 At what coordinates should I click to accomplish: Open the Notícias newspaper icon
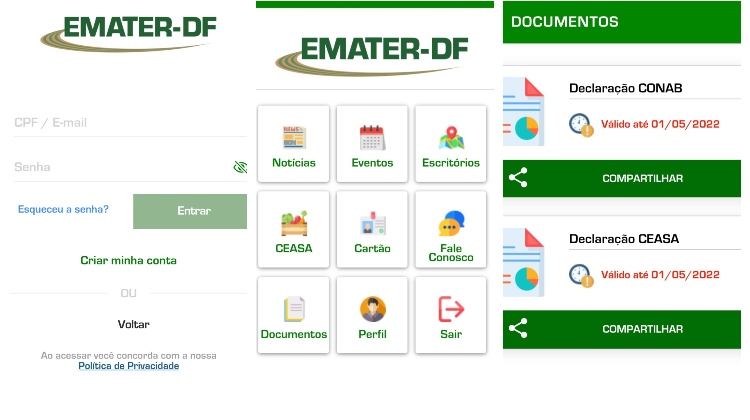coord(294,138)
